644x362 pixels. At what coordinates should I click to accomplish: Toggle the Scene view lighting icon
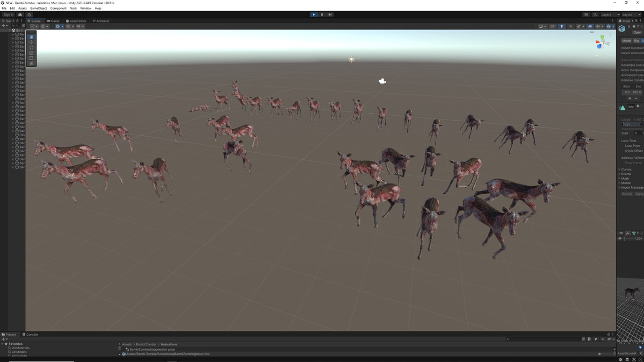(x=561, y=26)
